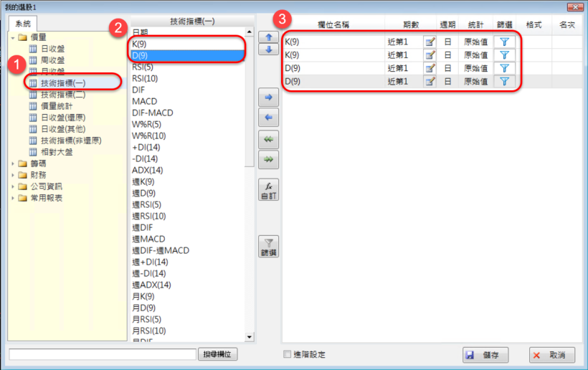
Task: Open the fx 自訂 custom formula button
Action: [x=268, y=189]
